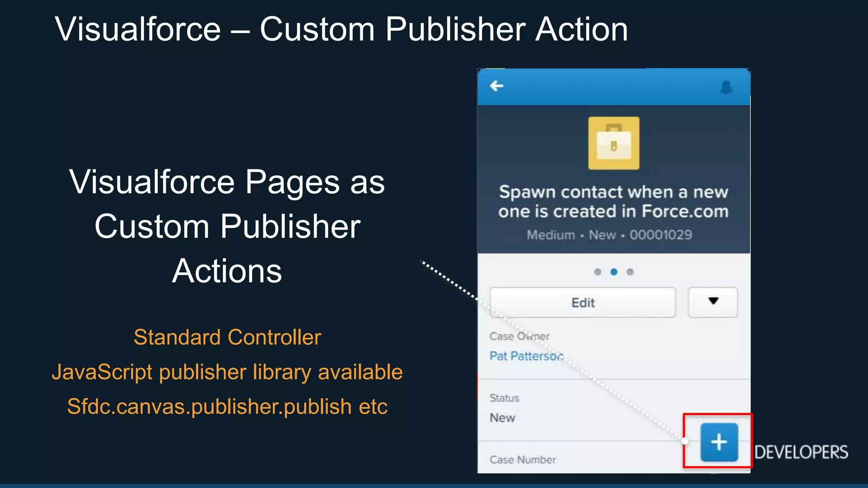This screenshot has width=868, height=488.
Task: Select the middle active page dot
Action: [614, 272]
